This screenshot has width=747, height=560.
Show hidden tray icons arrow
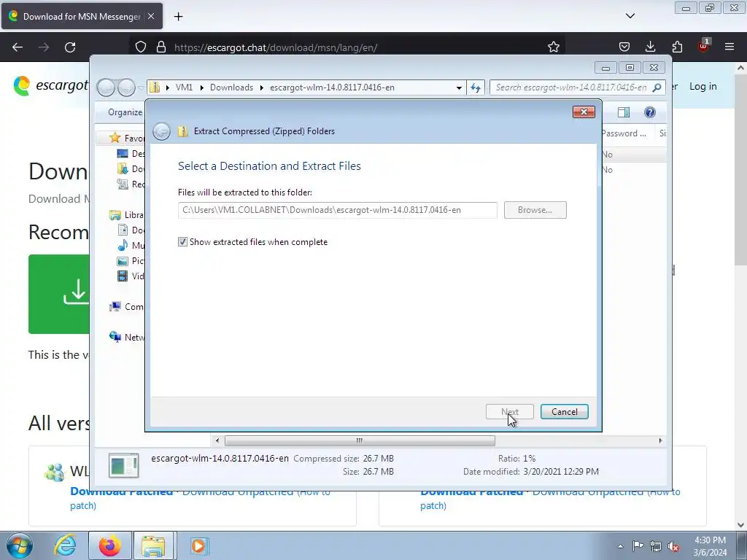(x=620, y=546)
